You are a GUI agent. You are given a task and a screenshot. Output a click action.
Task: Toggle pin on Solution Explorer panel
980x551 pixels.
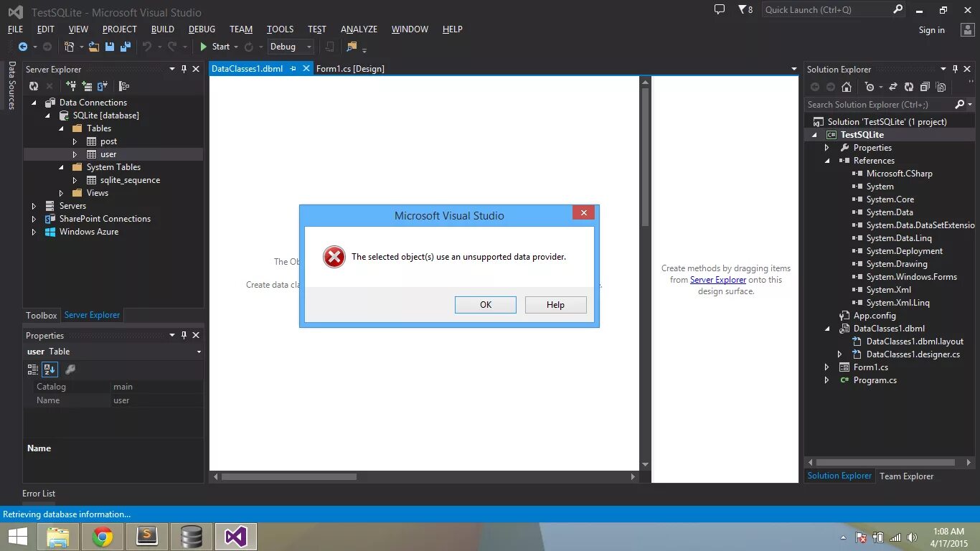pos(955,70)
